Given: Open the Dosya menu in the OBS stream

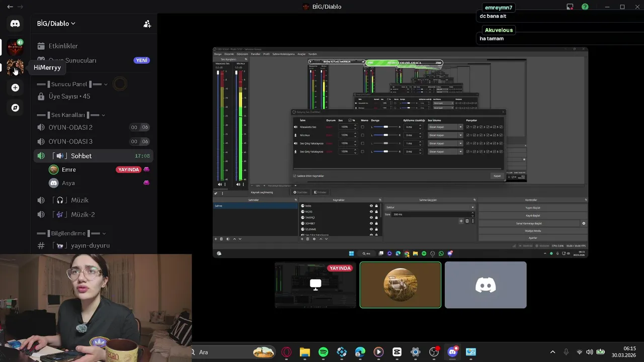Looking at the screenshot, I should tap(218, 54).
